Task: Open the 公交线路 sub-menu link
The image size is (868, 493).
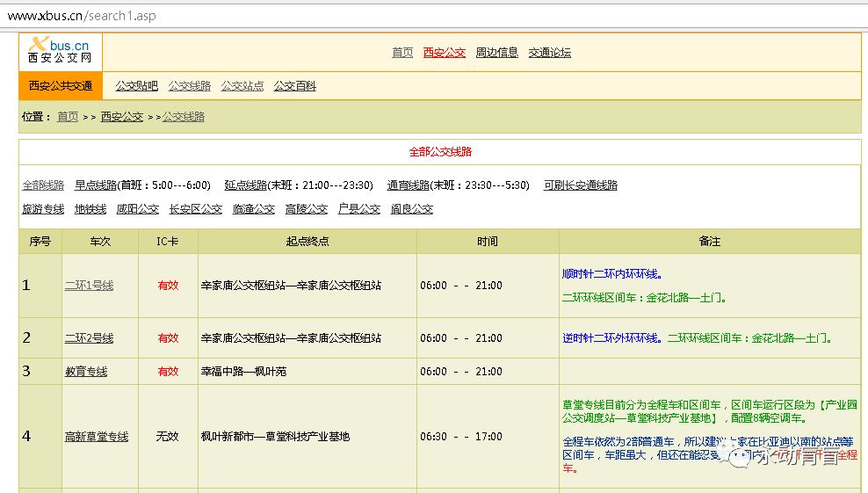Action: tap(189, 86)
